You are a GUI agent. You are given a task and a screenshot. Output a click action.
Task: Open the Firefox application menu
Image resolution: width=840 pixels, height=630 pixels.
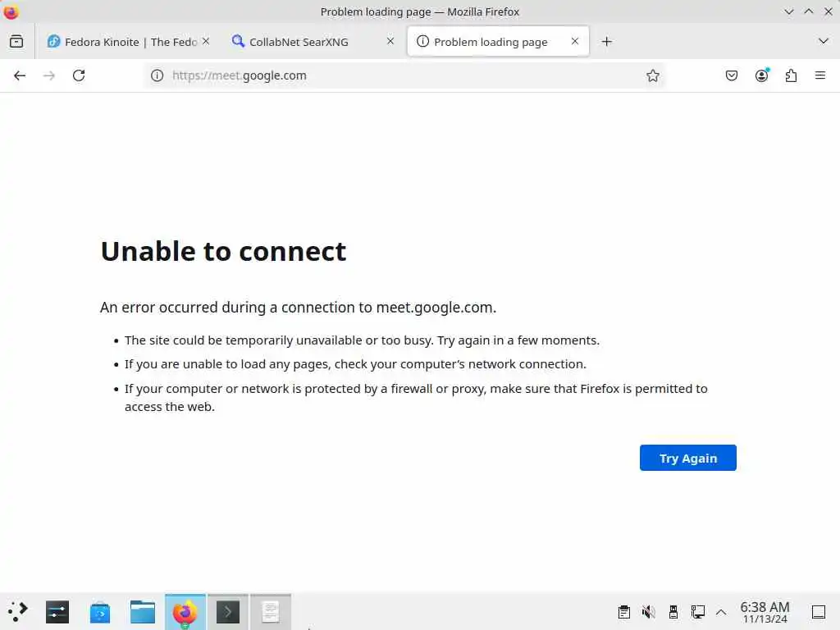820,75
